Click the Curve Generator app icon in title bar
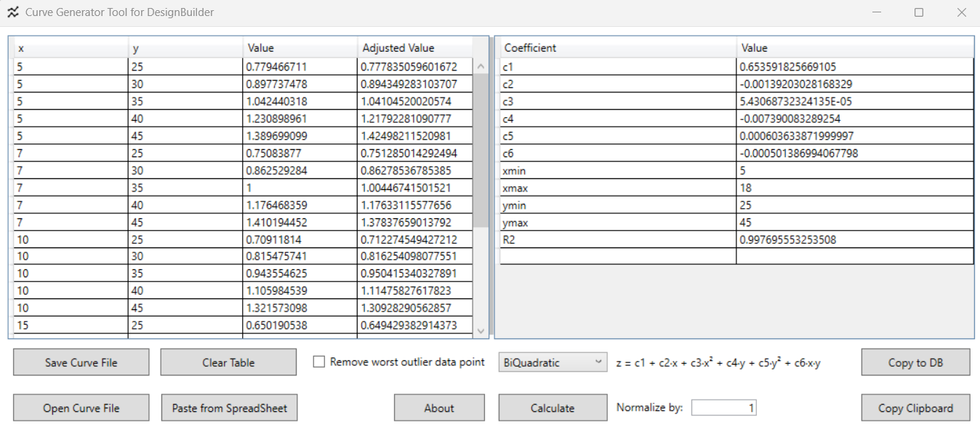Image resolution: width=980 pixels, height=433 pixels. coord(12,12)
